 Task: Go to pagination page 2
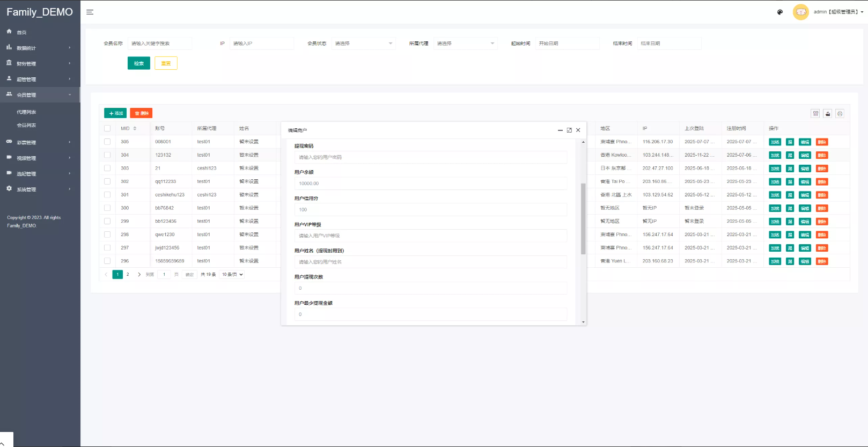click(128, 274)
